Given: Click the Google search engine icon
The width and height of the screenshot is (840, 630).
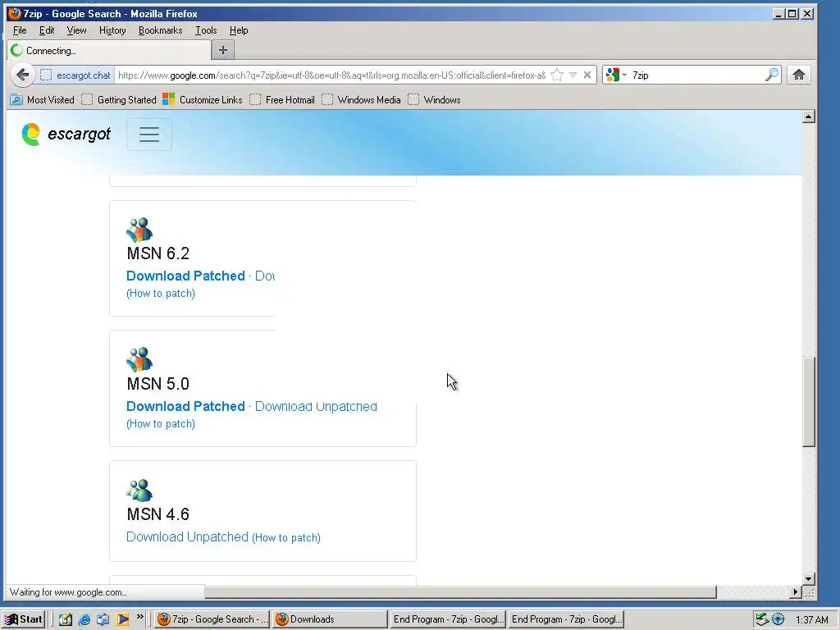Looking at the screenshot, I should click(612, 75).
